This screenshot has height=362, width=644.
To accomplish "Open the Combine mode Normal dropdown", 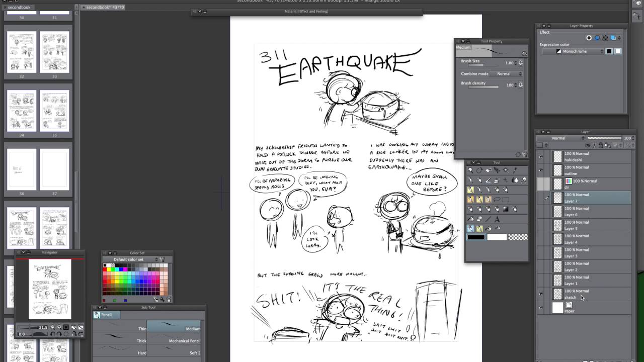I will tap(506, 74).
